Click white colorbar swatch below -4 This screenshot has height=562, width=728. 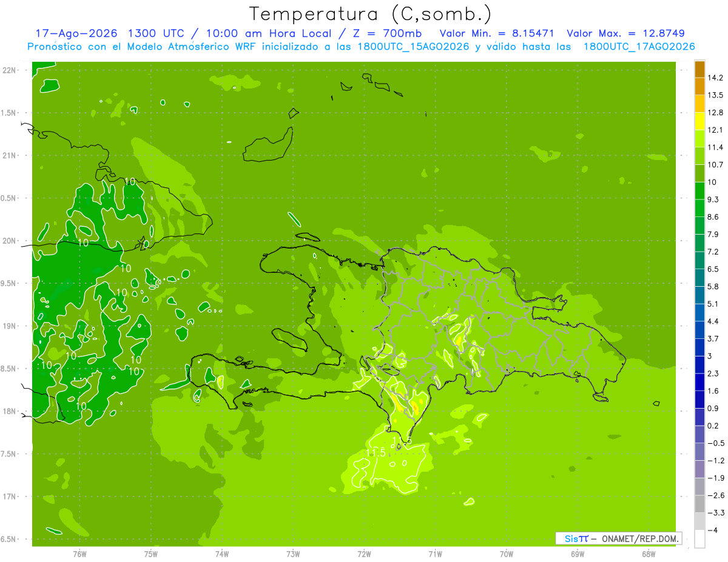(699, 538)
